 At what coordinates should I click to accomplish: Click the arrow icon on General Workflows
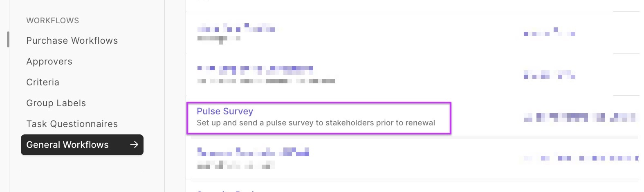(x=134, y=145)
